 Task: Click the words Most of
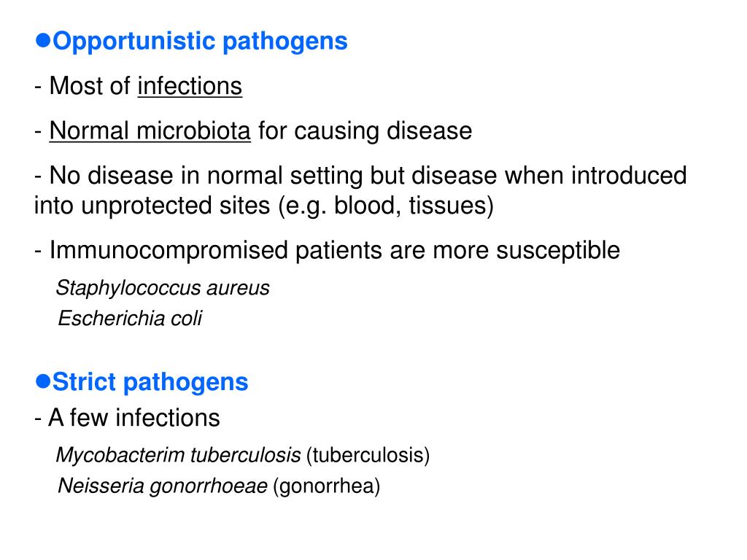tap(90, 86)
